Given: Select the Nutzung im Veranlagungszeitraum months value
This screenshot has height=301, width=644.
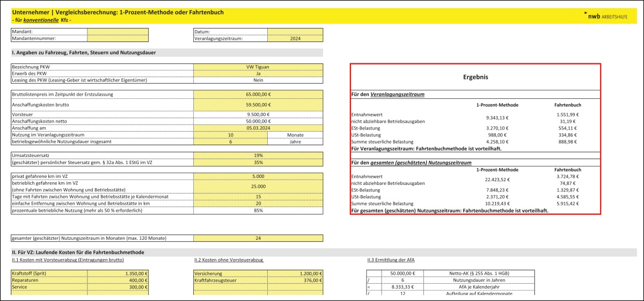Looking at the screenshot, I should pyautogui.click(x=230, y=135).
